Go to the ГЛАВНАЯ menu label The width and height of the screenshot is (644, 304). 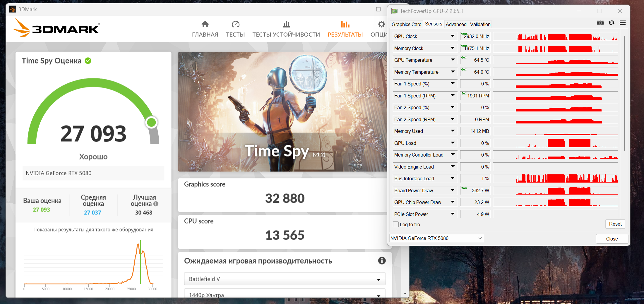pos(205,35)
